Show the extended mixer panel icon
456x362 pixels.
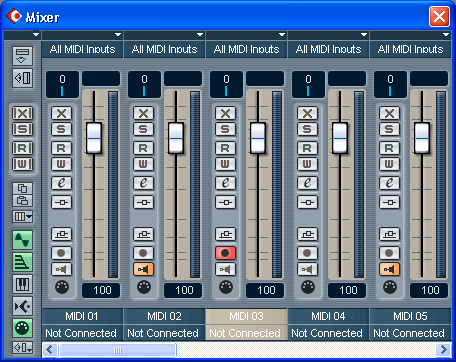pyautogui.click(x=22, y=56)
